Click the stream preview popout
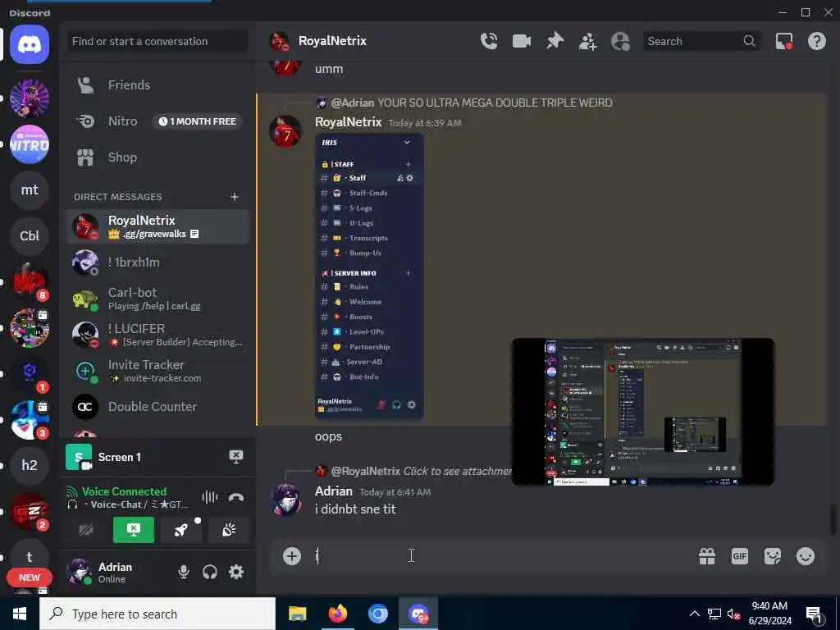Viewport: 840px width, 630px height. click(643, 412)
